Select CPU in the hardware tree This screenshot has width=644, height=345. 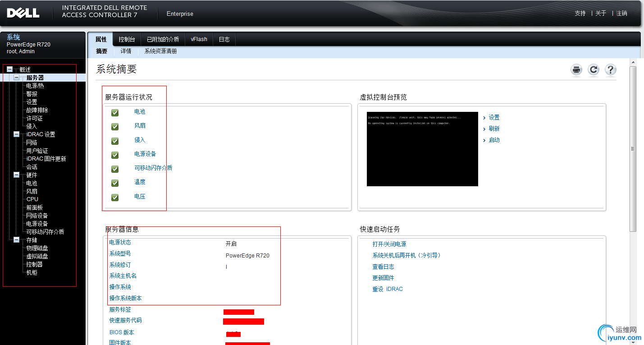(32, 199)
